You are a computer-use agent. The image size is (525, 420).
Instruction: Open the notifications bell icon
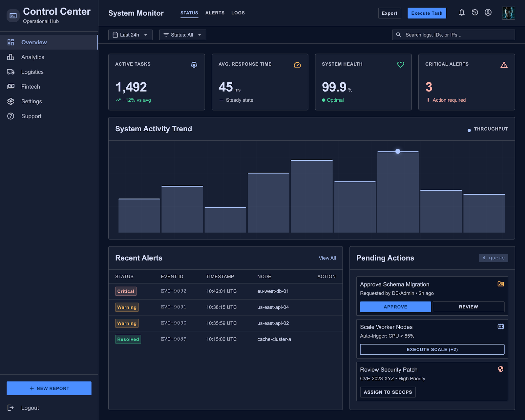pyautogui.click(x=462, y=12)
